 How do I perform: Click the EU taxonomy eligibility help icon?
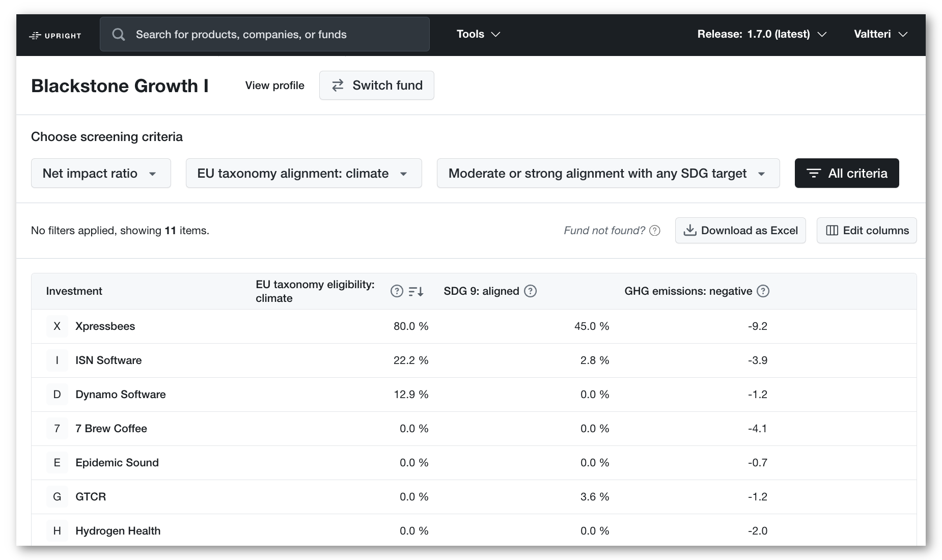[x=397, y=291]
